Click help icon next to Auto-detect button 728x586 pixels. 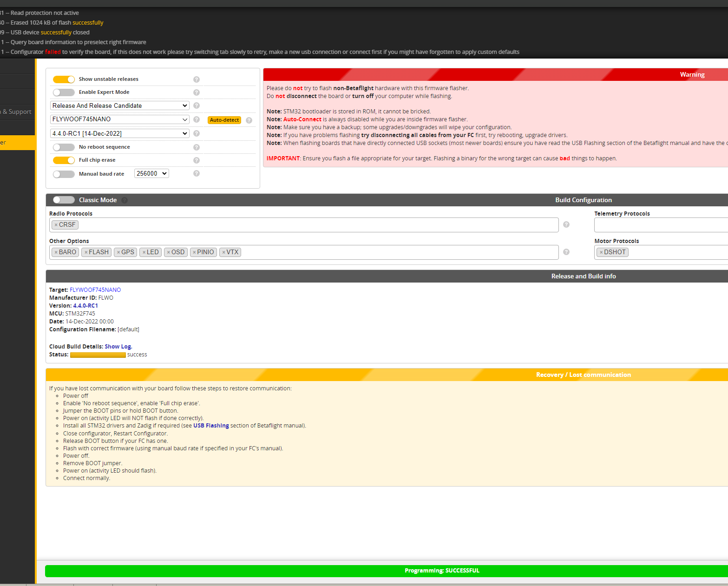point(249,120)
